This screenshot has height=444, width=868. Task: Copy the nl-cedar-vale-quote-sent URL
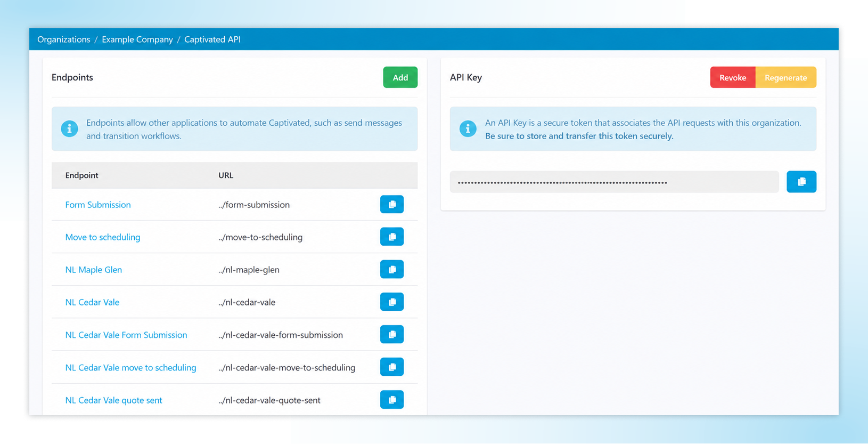[392, 400]
